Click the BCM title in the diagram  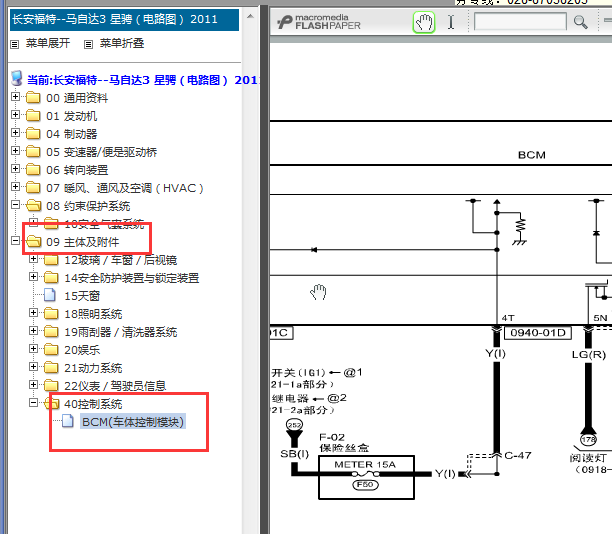(x=532, y=155)
